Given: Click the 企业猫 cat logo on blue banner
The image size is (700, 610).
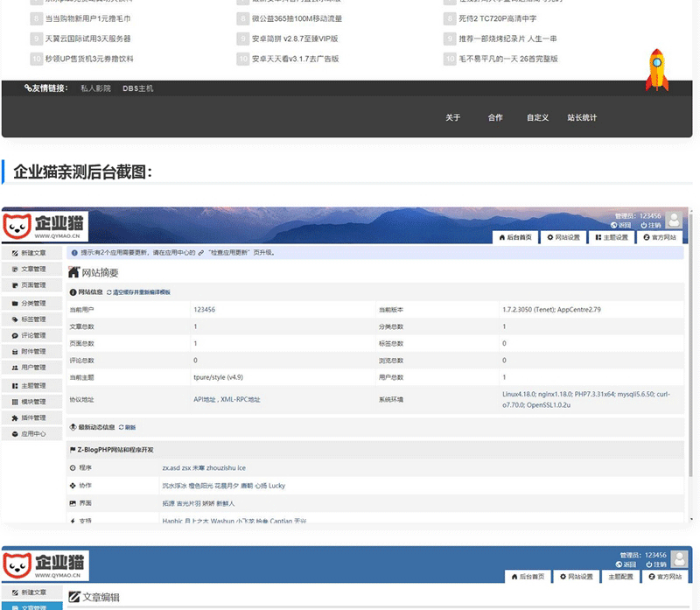Looking at the screenshot, I should coord(45,565).
